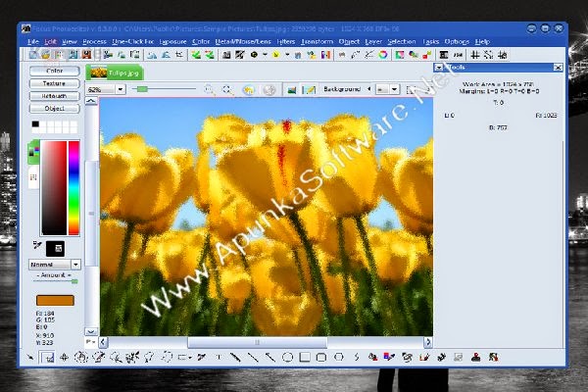Screen dimensions: 588x392
Task: Open the blend mode Normal dropdown
Action: [x=75, y=265]
